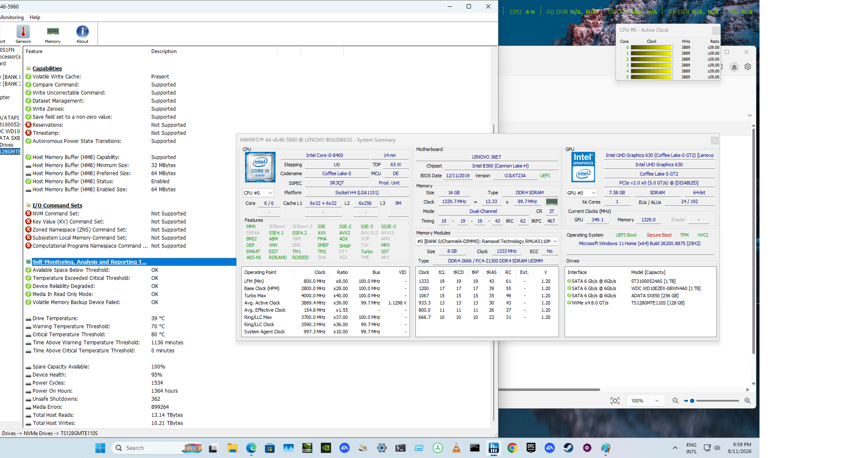868x458 pixels.
Task: Click the ENG INTL language indicator
Action: pyautogui.click(x=691, y=448)
